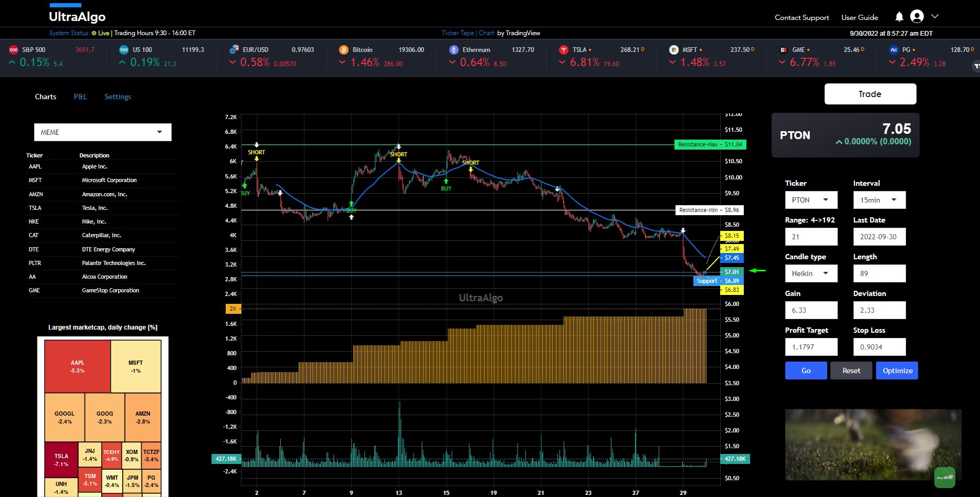Click the Reset button

tap(851, 371)
